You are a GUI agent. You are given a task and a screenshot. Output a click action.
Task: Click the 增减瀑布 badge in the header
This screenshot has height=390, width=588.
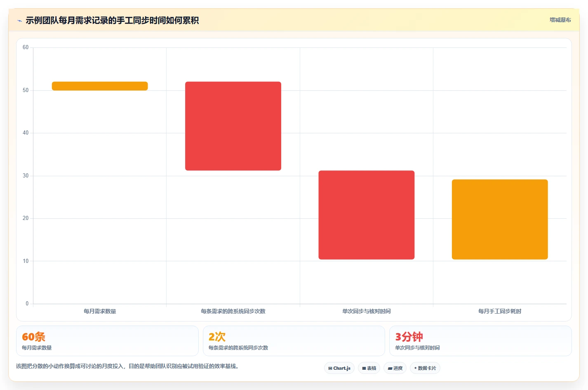[560, 20]
